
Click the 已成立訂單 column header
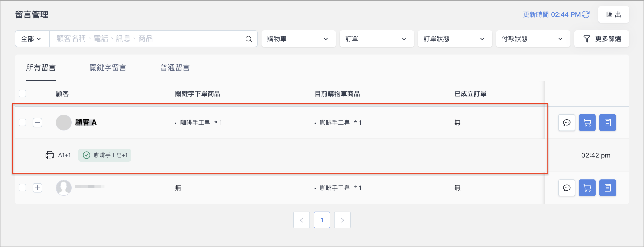pos(470,94)
